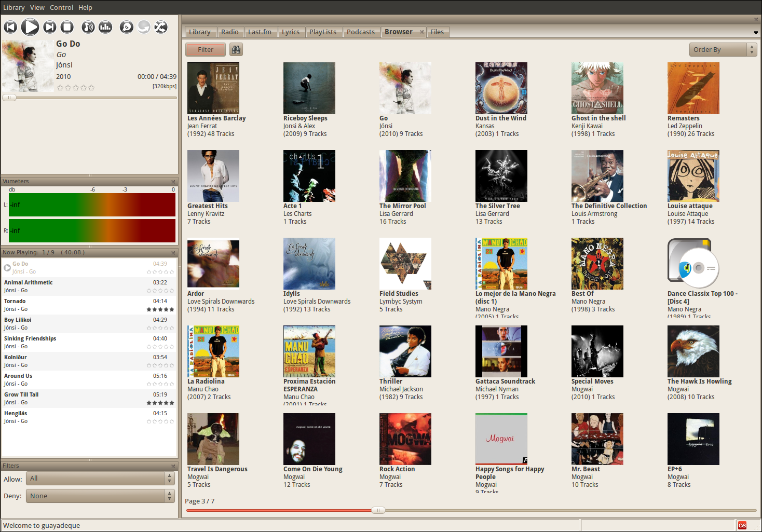Screen dimensions: 762x532
Task: Open the Order By dropdown
Action: (x=723, y=49)
